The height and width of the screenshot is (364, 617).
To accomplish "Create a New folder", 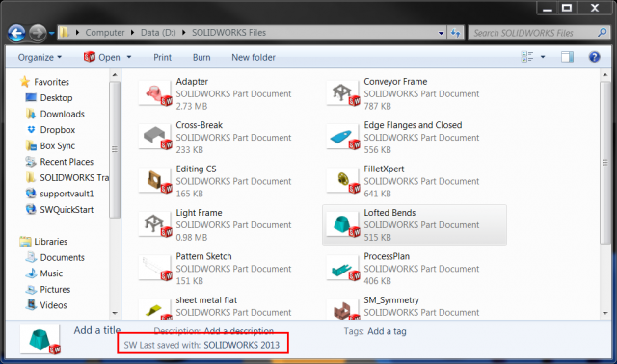I will (x=254, y=58).
